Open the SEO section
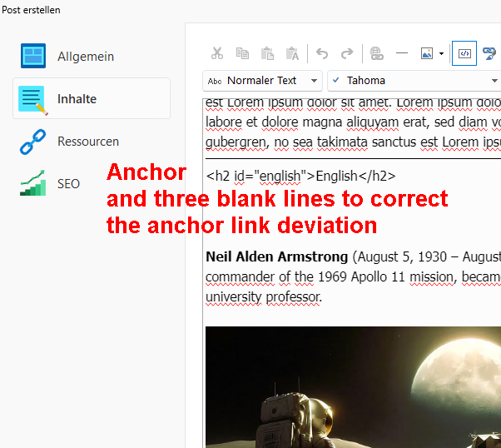This screenshot has height=448, width=501. pyautogui.click(x=68, y=183)
